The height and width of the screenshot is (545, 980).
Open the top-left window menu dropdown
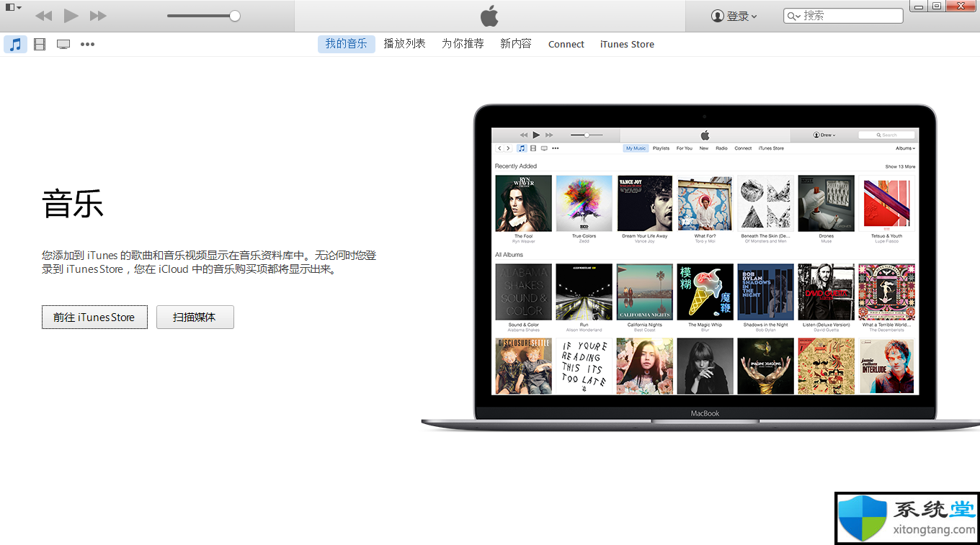(13, 7)
